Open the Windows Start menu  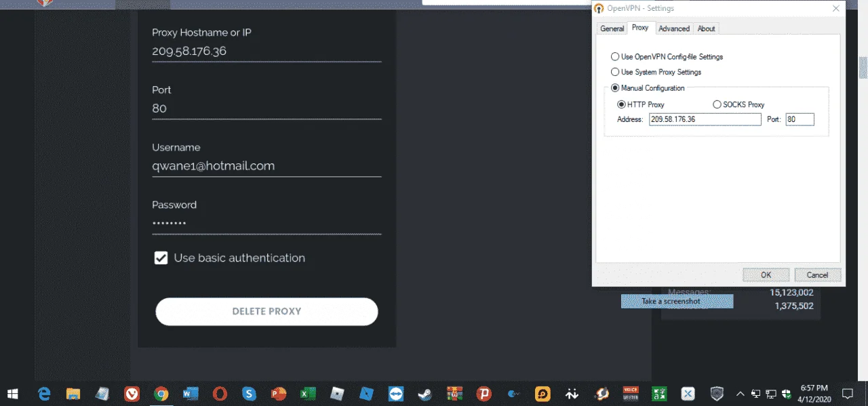(x=13, y=393)
